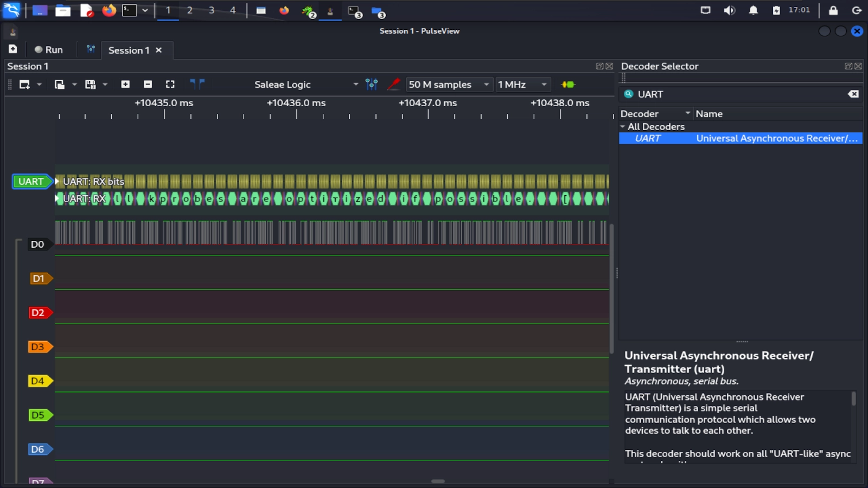This screenshot has width=868, height=488.
Task: Zoom in on the signal trace
Action: (x=125, y=84)
